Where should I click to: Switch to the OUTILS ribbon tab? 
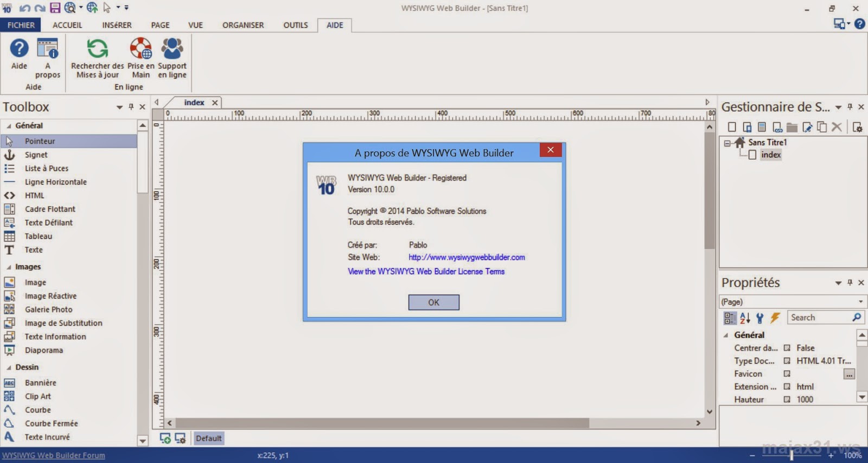coord(295,25)
